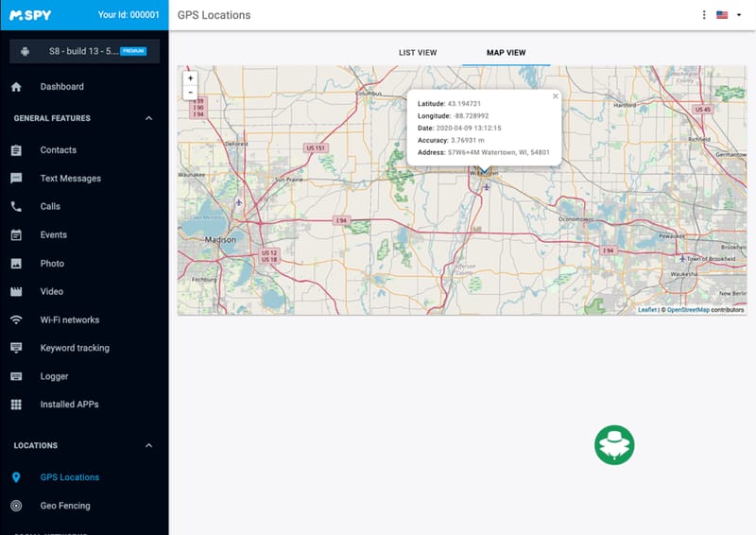Click the Wi-Fi networks signal icon
The width and height of the screenshot is (756, 535).
tap(16, 319)
